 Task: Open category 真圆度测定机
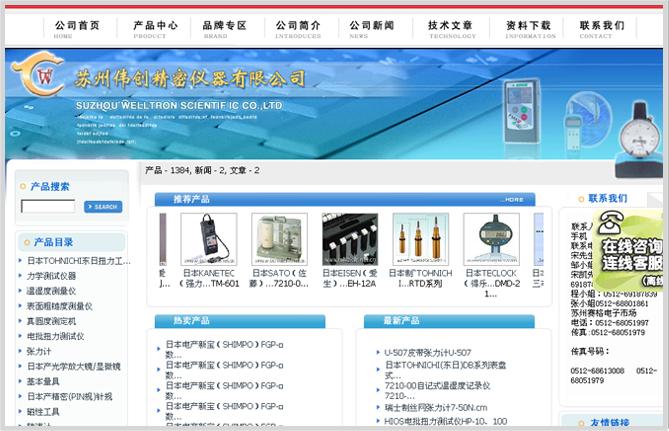52,321
